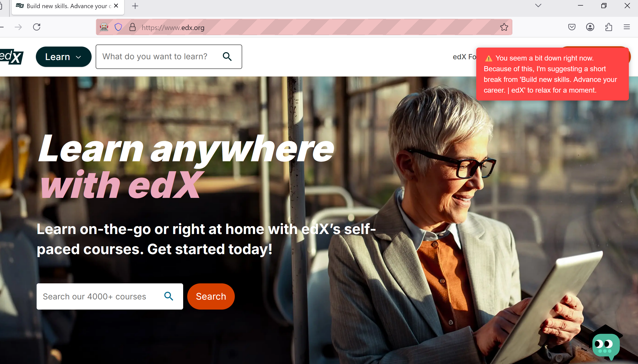Click the magnifier in the header search box
Screen dimensions: 638x364
click(x=227, y=56)
